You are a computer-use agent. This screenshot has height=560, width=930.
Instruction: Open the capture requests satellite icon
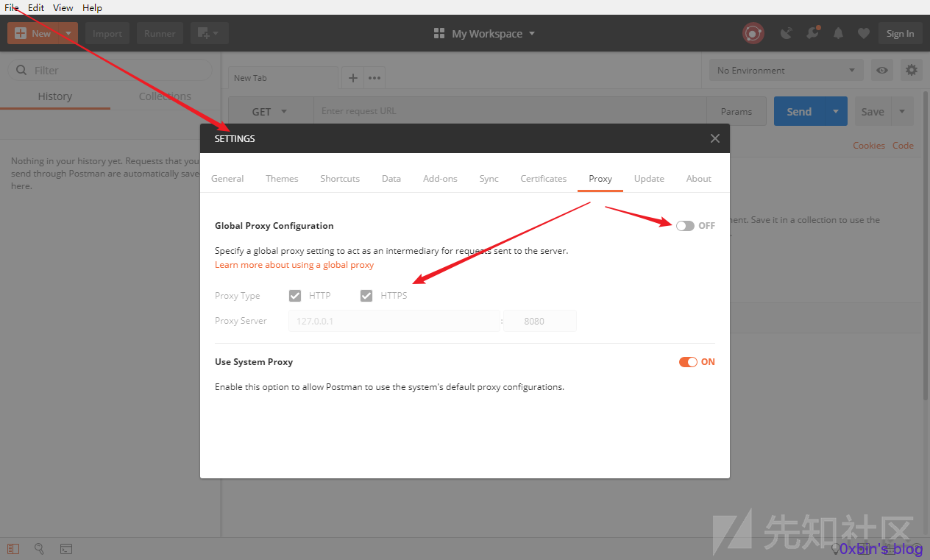click(787, 33)
